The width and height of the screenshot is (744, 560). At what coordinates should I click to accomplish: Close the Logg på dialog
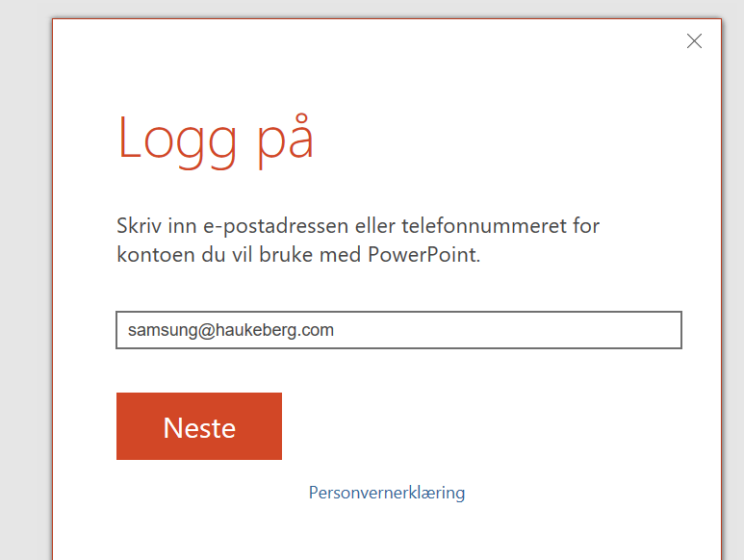point(694,40)
